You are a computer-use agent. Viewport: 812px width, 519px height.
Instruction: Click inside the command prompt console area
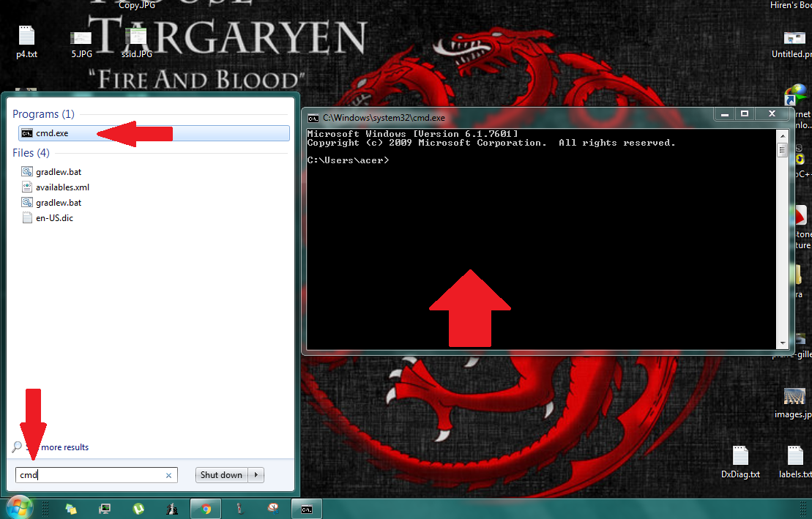click(x=542, y=239)
